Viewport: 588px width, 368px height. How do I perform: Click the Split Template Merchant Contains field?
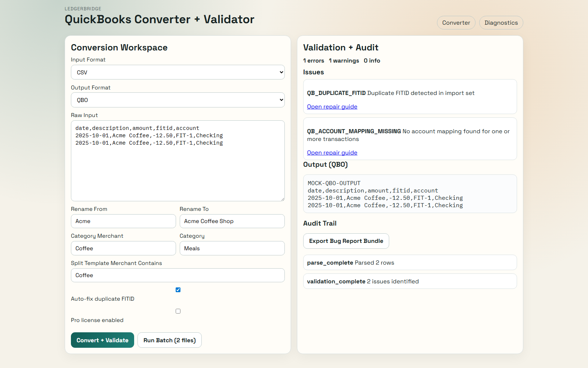(x=178, y=275)
